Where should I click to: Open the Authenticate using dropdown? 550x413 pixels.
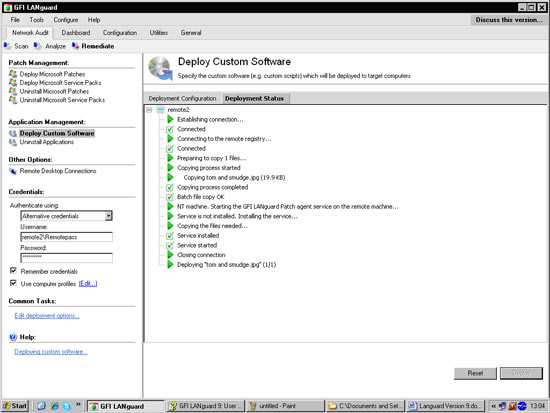(109, 216)
